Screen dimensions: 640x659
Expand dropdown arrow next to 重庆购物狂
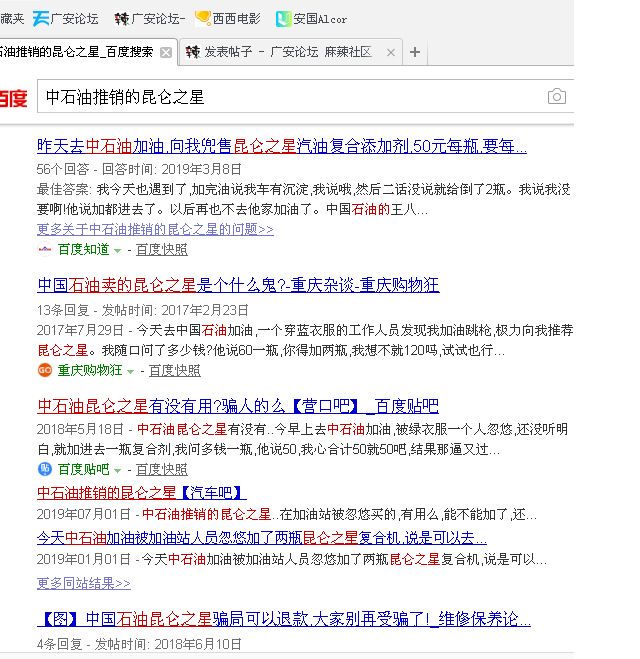click(x=131, y=371)
